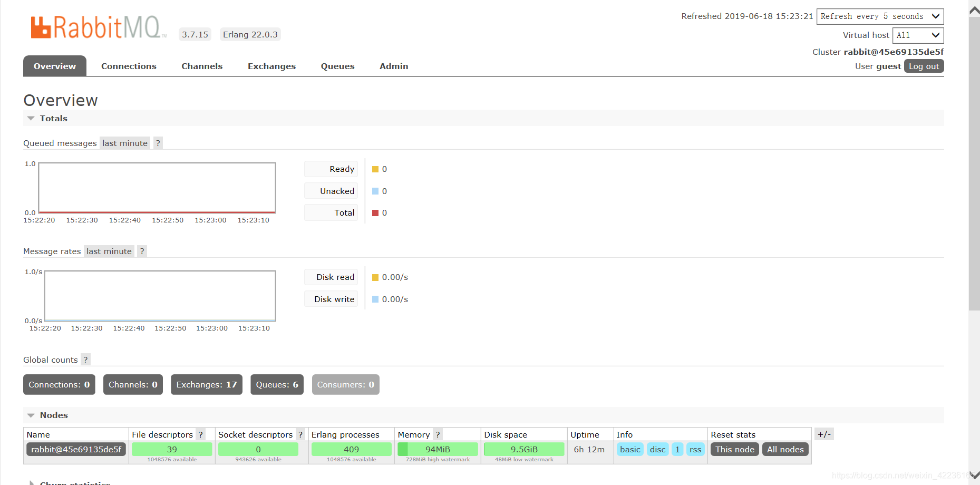Open the Channels tab
The height and width of the screenshot is (485, 980).
pyautogui.click(x=202, y=66)
